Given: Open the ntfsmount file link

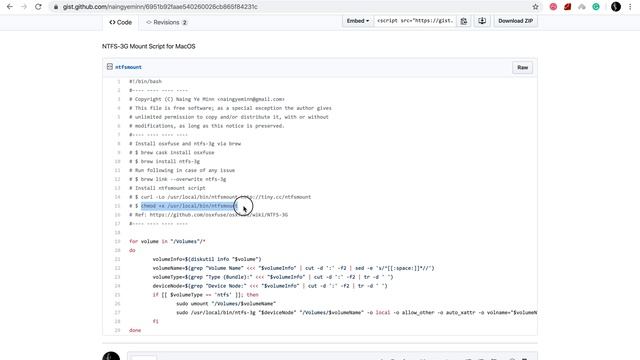Looking at the screenshot, I should coord(128,67).
